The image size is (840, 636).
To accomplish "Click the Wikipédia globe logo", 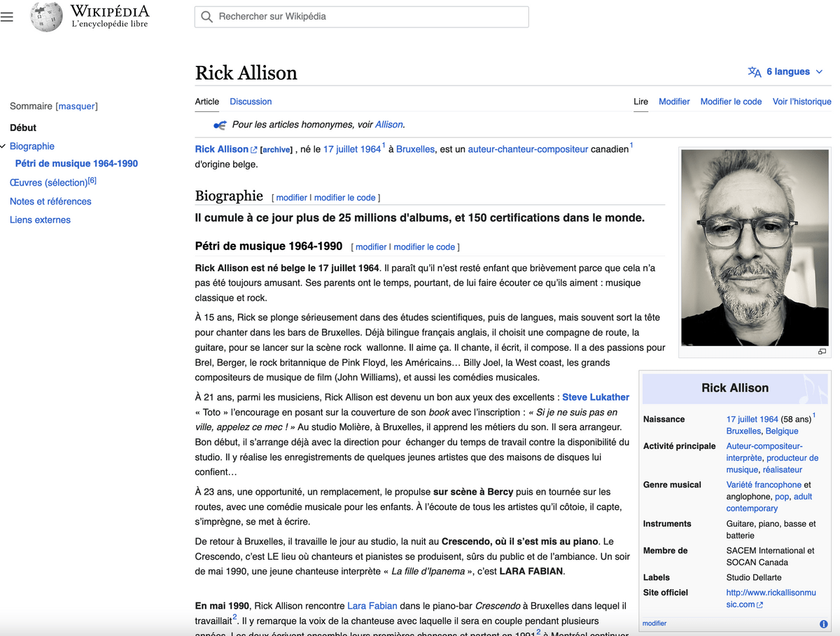I will tap(45, 17).
